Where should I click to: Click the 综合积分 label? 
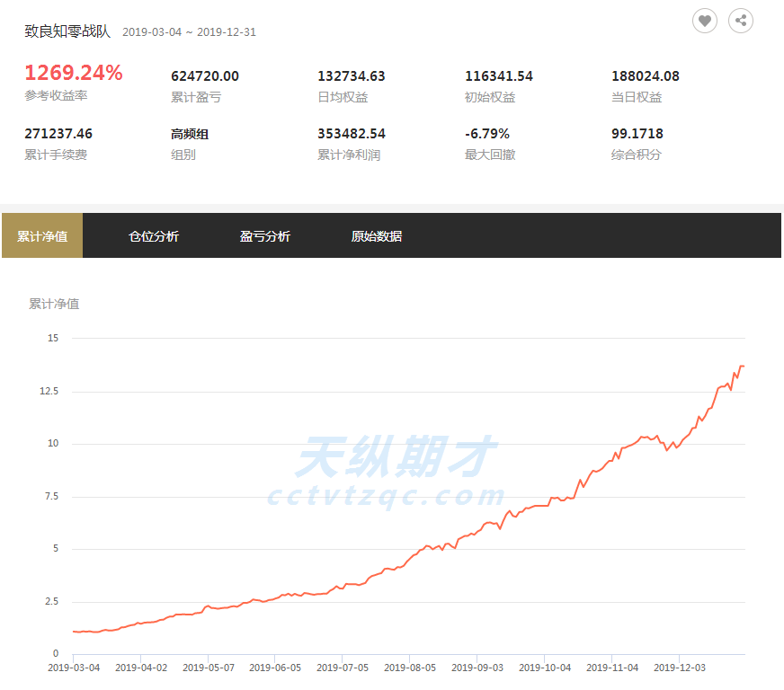637,155
